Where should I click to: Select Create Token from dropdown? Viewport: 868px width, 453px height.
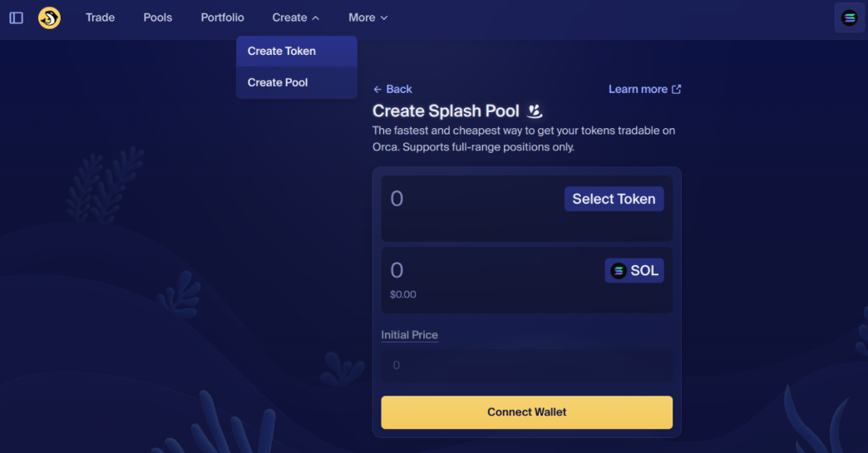(x=282, y=51)
